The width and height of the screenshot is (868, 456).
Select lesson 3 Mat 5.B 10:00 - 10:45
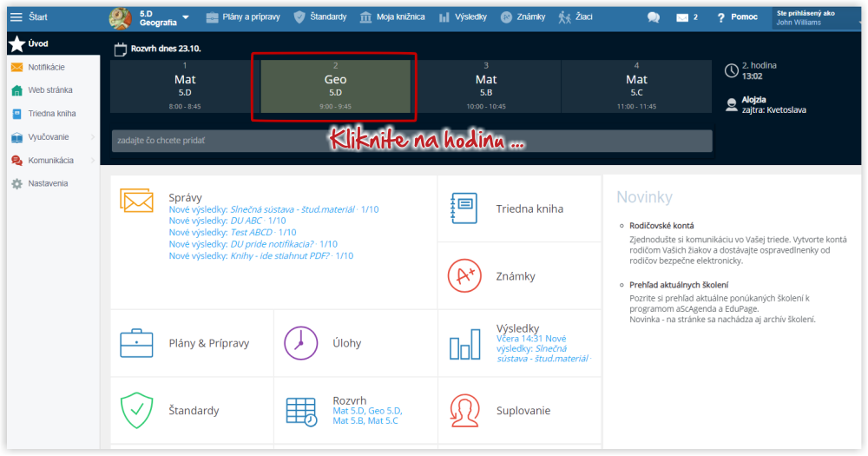(486, 87)
